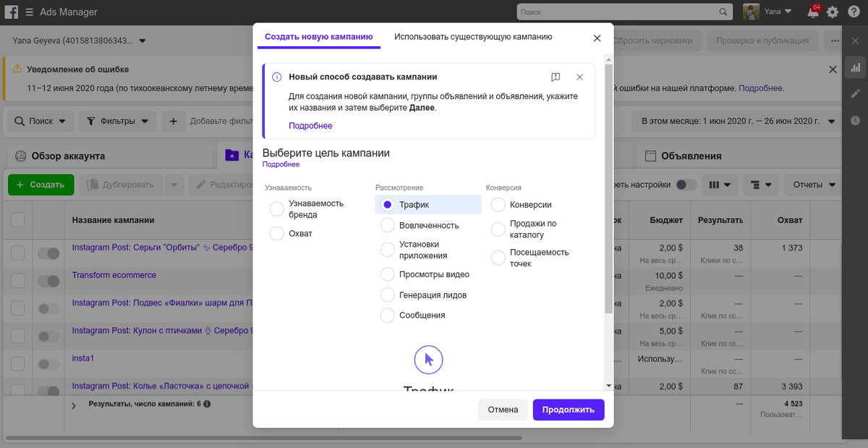Open the bar chart icon in right sidebar
Viewport: 868px width, 448px height.
[856, 67]
